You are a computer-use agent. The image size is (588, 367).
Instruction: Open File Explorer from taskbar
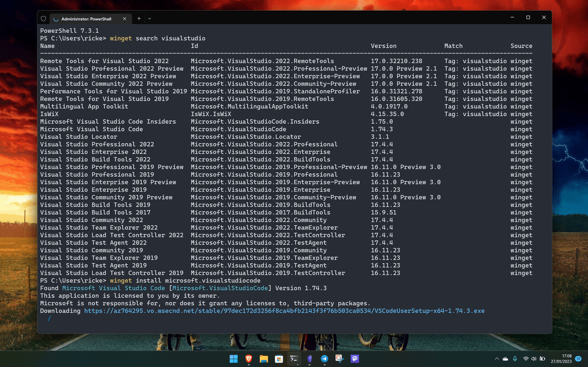pos(264,359)
